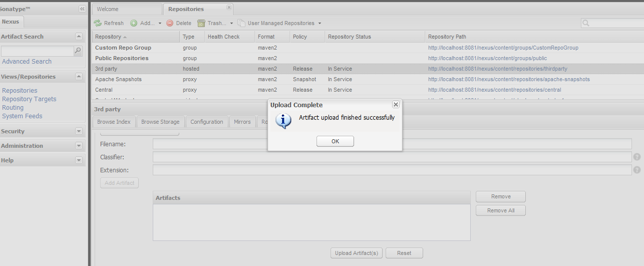Click the Extension input field
This screenshot has width=644, height=266.
[x=392, y=170]
